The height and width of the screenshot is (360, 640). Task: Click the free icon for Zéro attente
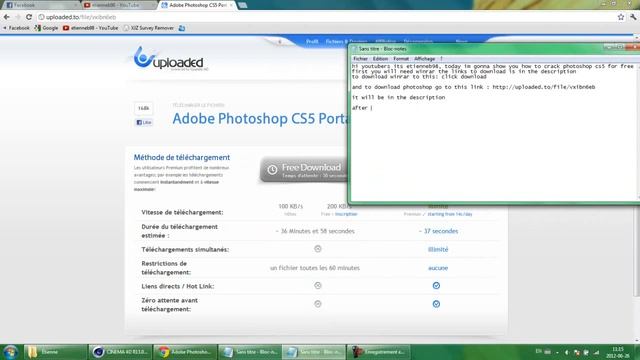tap(318, 304)
